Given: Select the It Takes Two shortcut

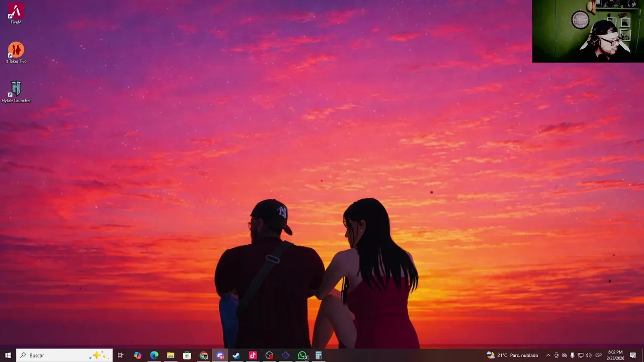Looking at the screenshot, I should (16, 53).
